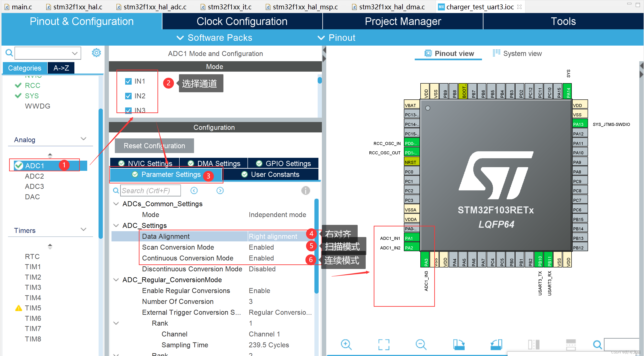Open the Tools tab
Viewport: 644px width, 356px height.
click(x=563, y=21)
